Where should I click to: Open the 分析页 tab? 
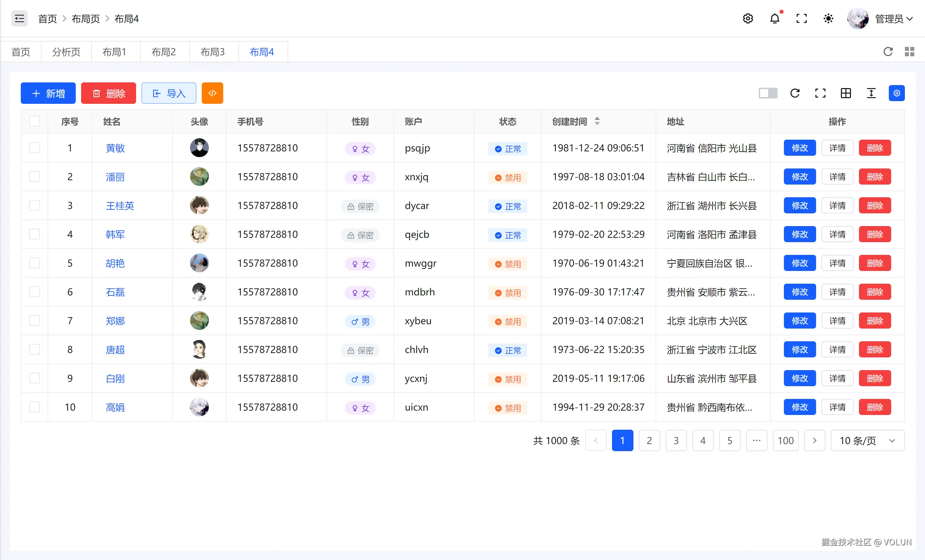coord(66,52)
